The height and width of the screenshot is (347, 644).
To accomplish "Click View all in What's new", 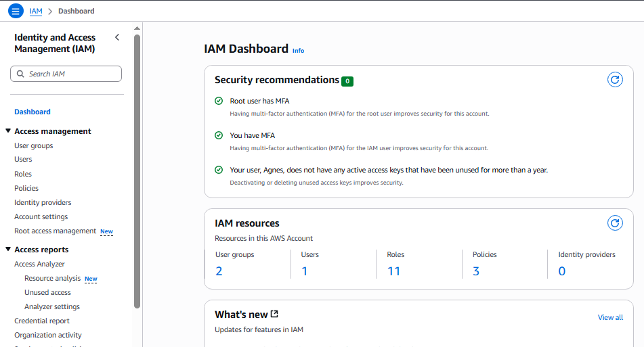I will (x=610, y=317).
